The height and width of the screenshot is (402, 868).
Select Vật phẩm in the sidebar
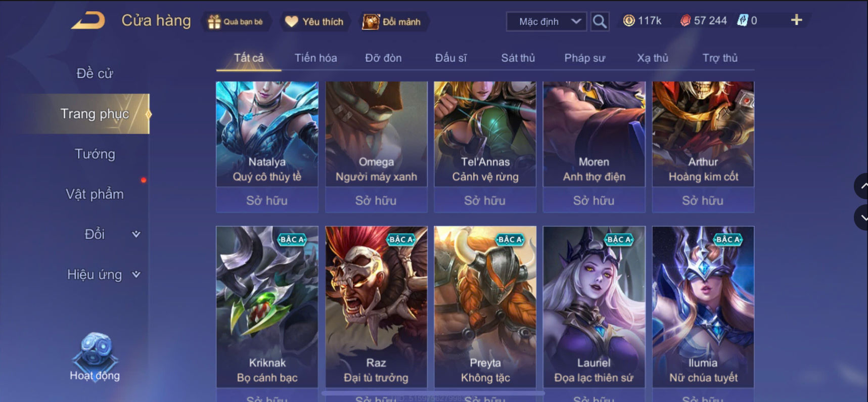pyautogui.click(x=95, y=194)
